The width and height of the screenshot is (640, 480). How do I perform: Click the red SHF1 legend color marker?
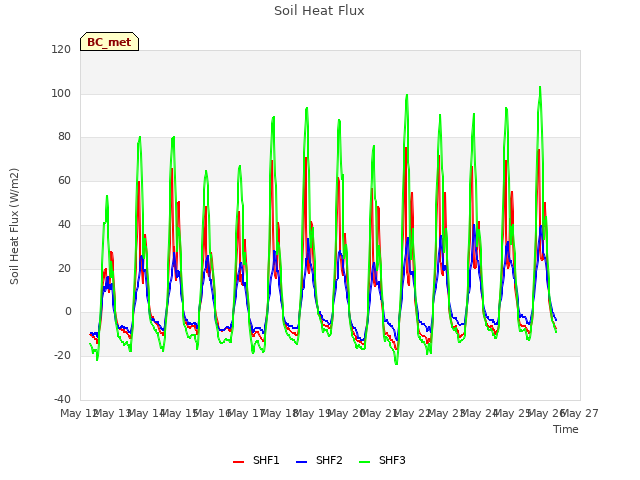[x=238, y=462]
